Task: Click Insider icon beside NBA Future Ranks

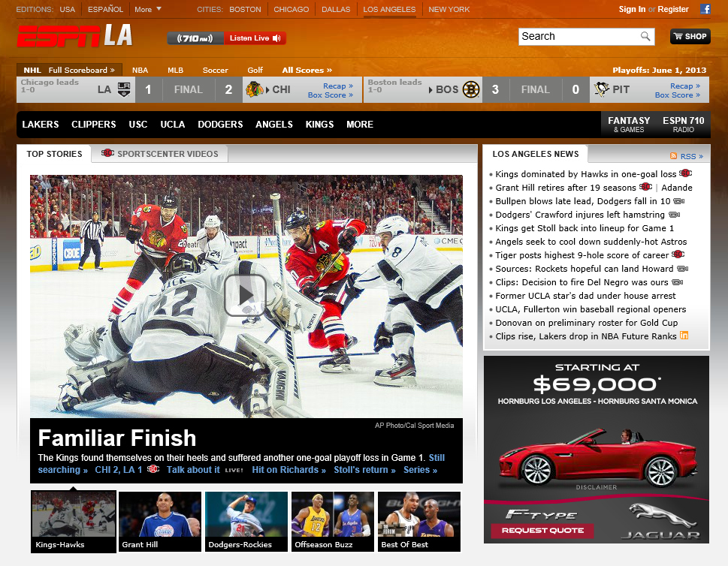Action: point(684,336)
